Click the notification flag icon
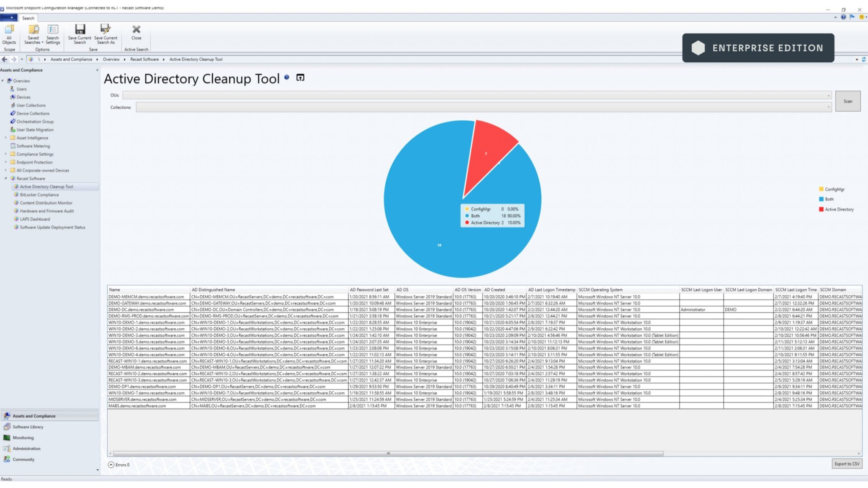 point(852,17)
